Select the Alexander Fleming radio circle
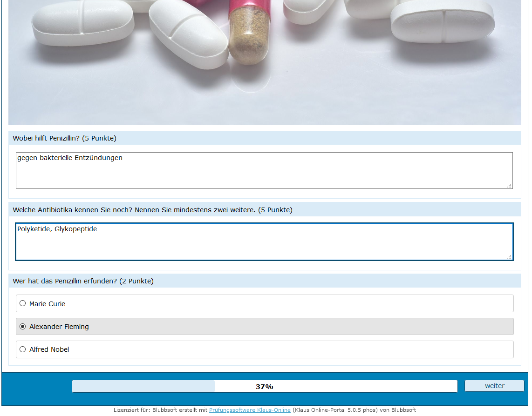This screenshot has height=416, width=532. (x=23, y=327)
